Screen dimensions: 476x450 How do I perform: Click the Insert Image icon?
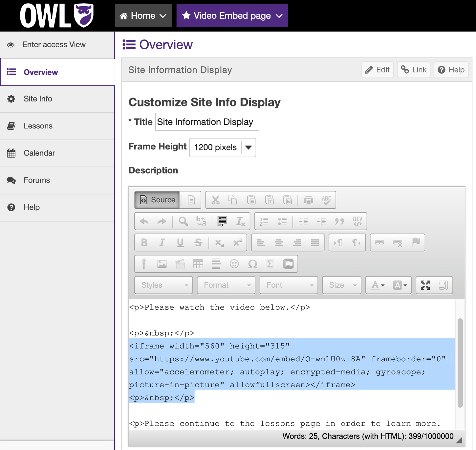click(x=162, y=264)
